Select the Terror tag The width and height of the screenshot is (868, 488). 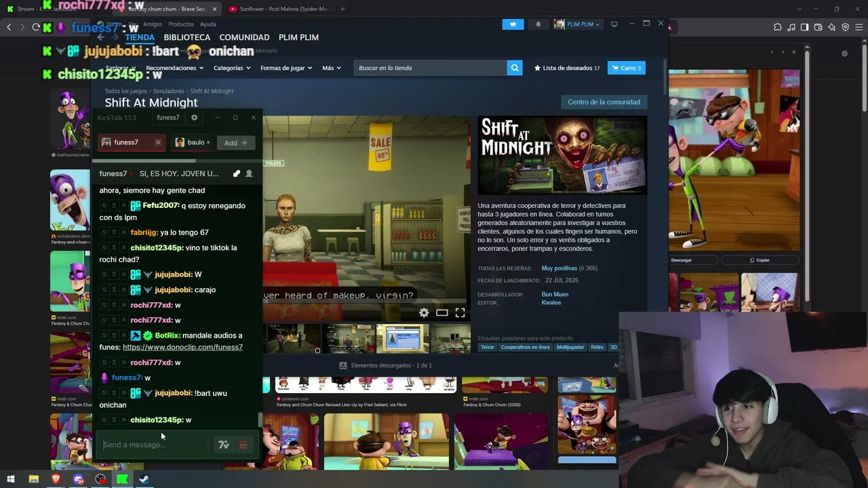point(488,347)
